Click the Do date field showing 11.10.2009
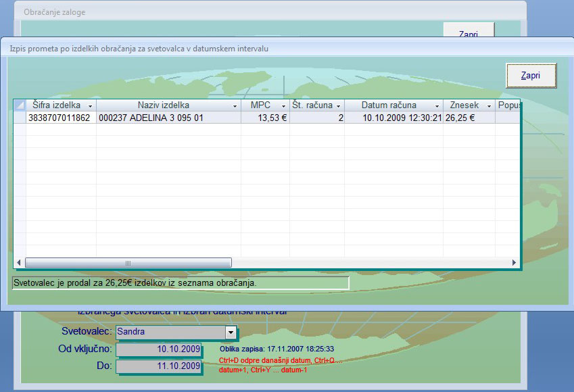Screen dimensions: 574x392 pos(159,366)
